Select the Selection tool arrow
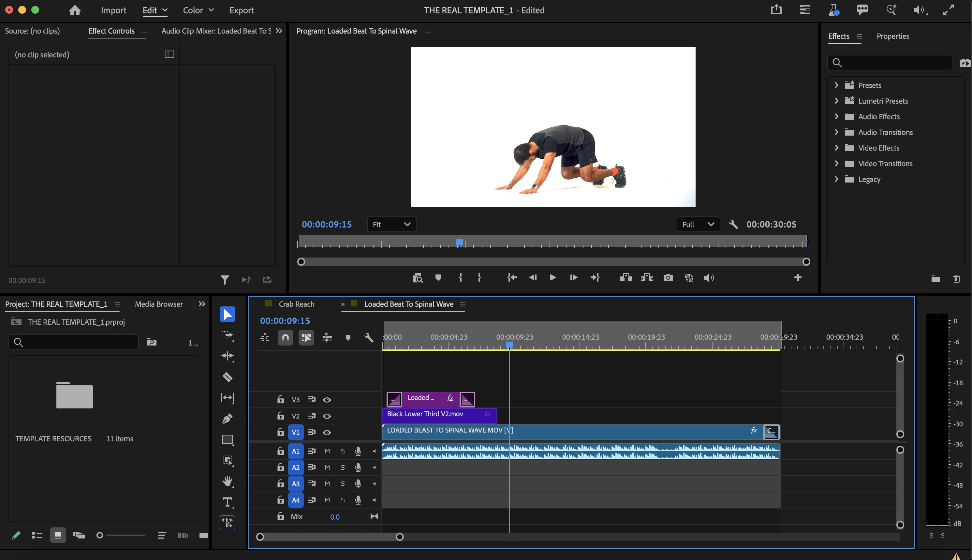The height and width of the screenshot is (560, 972). click(x=227, y=314)
